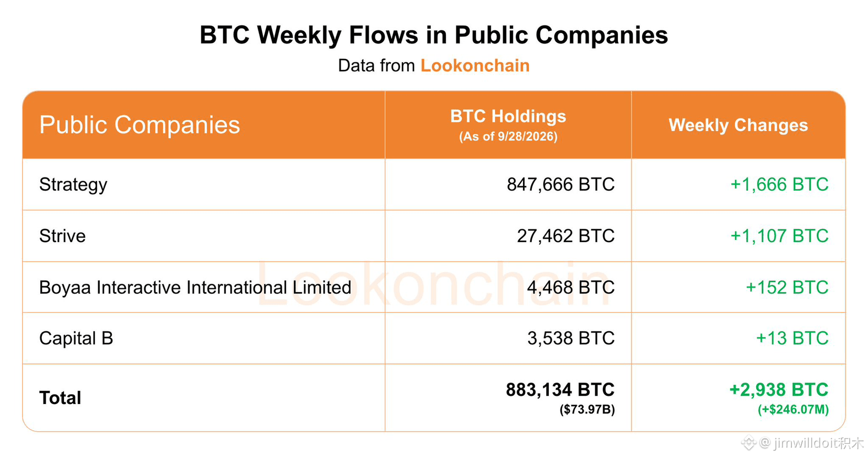Image resolution: width=868 pixels, height=457 pixels.
Task: Click the +1,107 BTC weekly change
Action: tap(779, 236)
